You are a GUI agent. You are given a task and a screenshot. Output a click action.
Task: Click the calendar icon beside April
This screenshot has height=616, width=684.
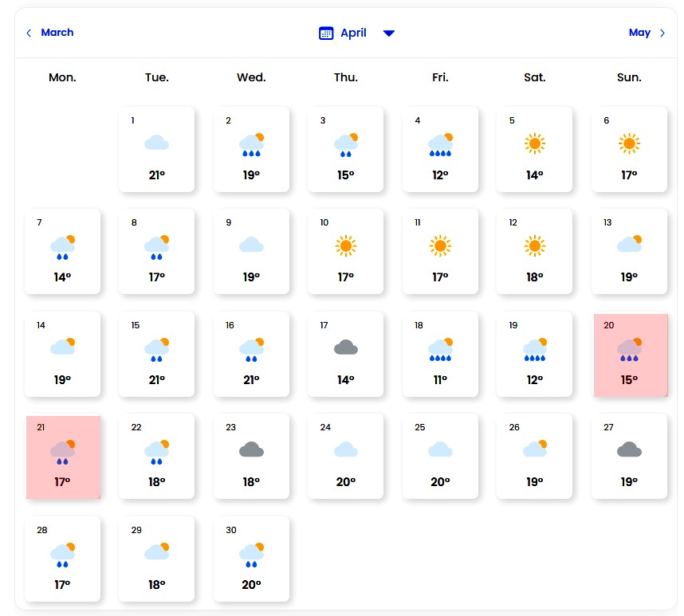tap(325, 33)
